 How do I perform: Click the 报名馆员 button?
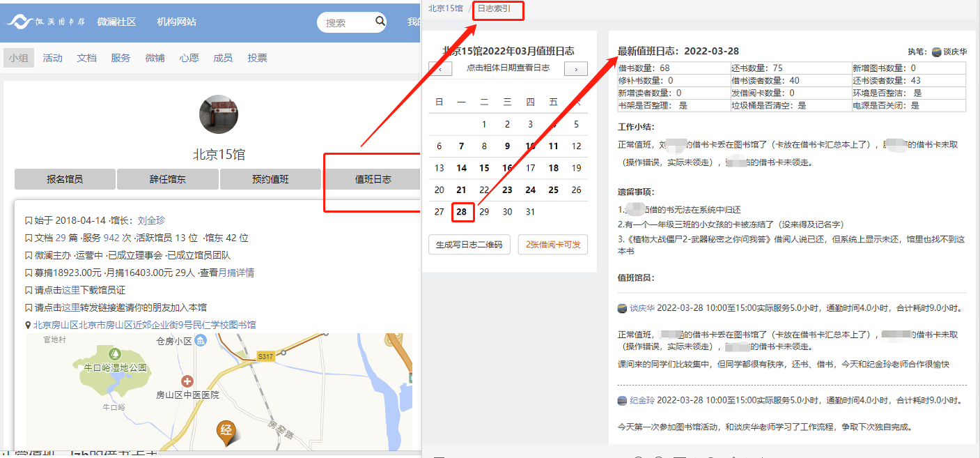coord(65,179)
